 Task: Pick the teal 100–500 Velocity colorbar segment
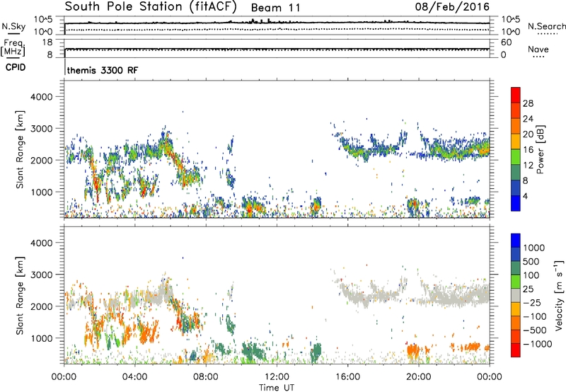(516, 269)
